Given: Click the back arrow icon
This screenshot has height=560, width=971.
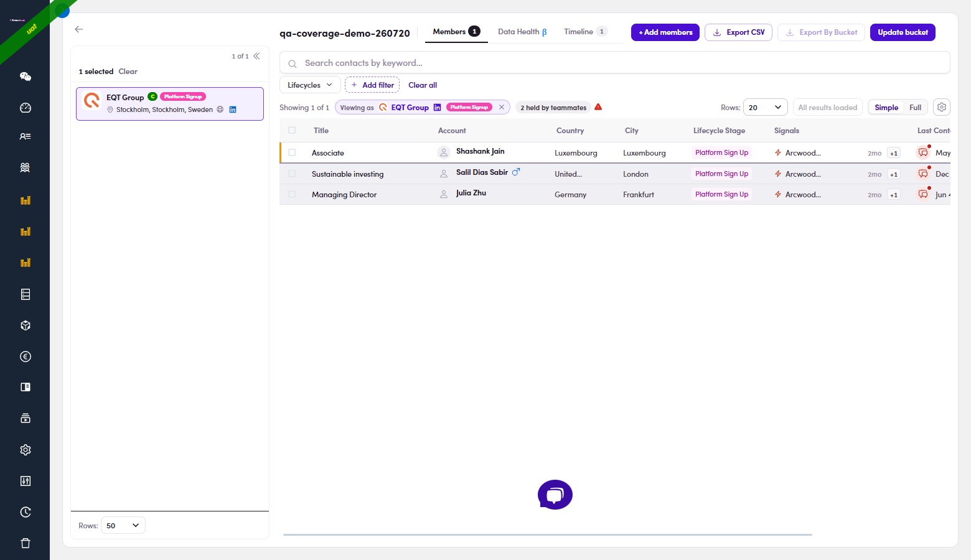Looking at the screenshot, I should (x=79, y=29).
